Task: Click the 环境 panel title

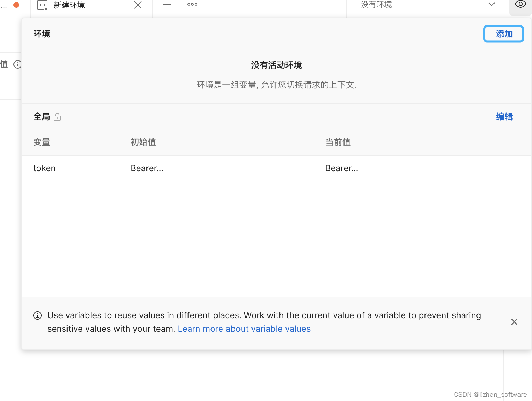Action: click(42, 34)
